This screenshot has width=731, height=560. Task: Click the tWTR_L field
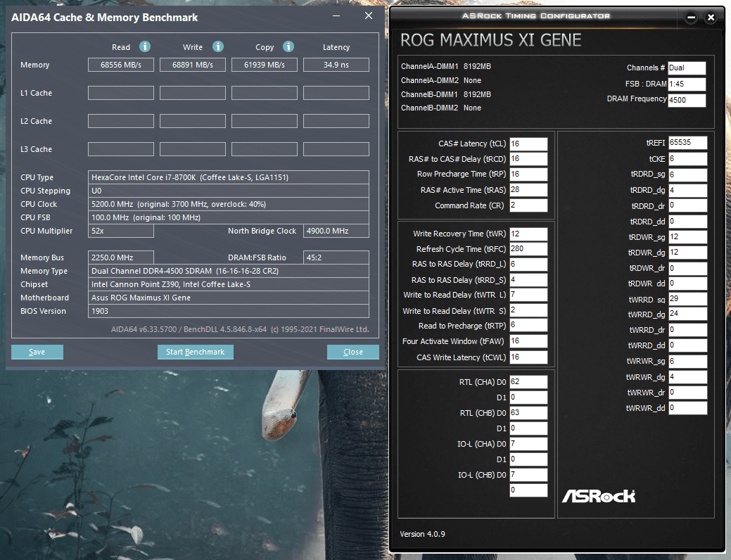coord(528,295)
